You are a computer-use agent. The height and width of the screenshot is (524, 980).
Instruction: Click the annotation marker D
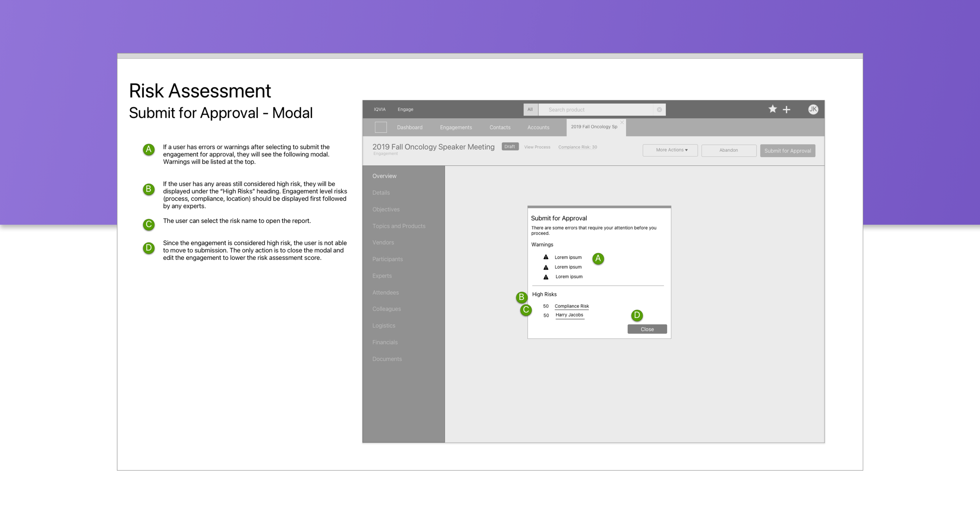pyautogui.click(x=637, y=315)
